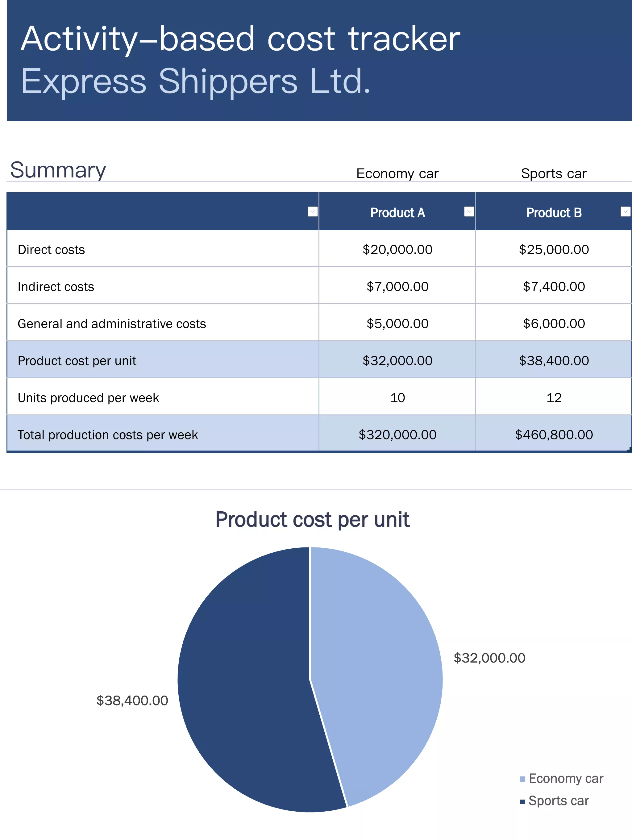
Task: Select the Indirect costs value for Product A
Action: (397, 286)
